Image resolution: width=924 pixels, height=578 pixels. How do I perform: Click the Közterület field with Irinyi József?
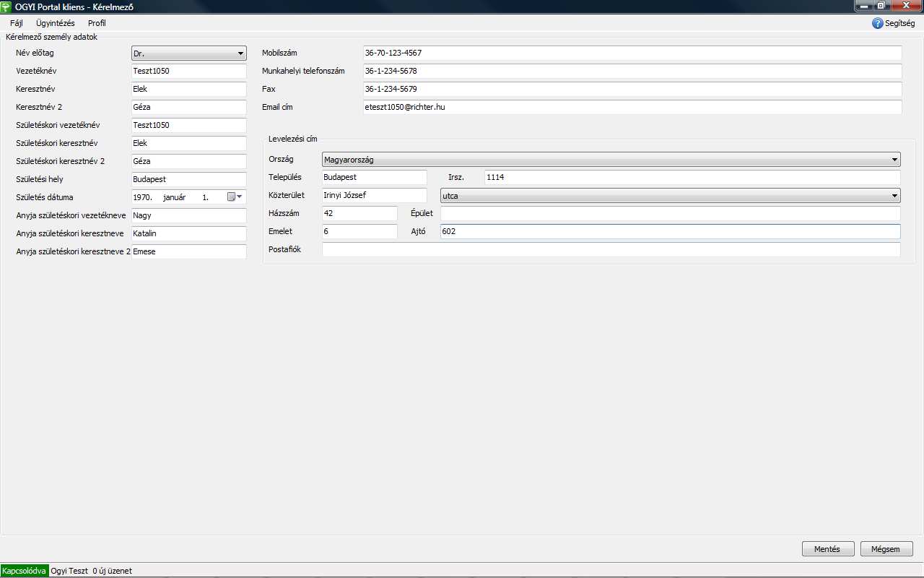(x=375, y=195)
